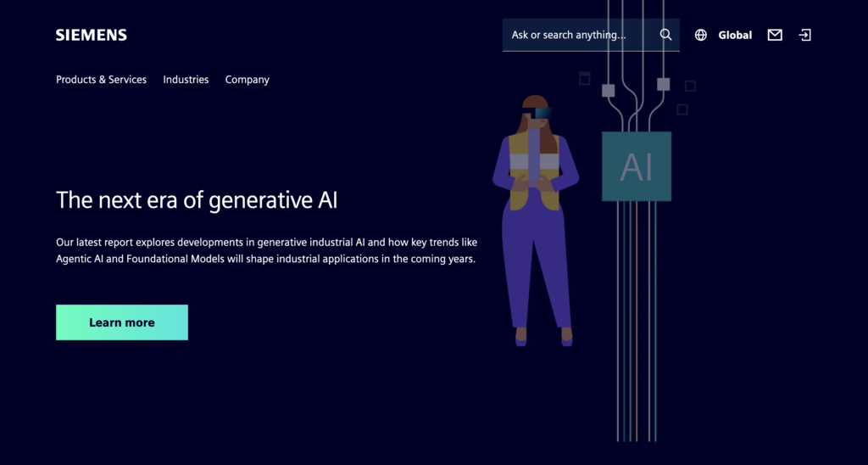Click the login arrow icon
Screen dimensions: 868x465
[x=804, y=35]
